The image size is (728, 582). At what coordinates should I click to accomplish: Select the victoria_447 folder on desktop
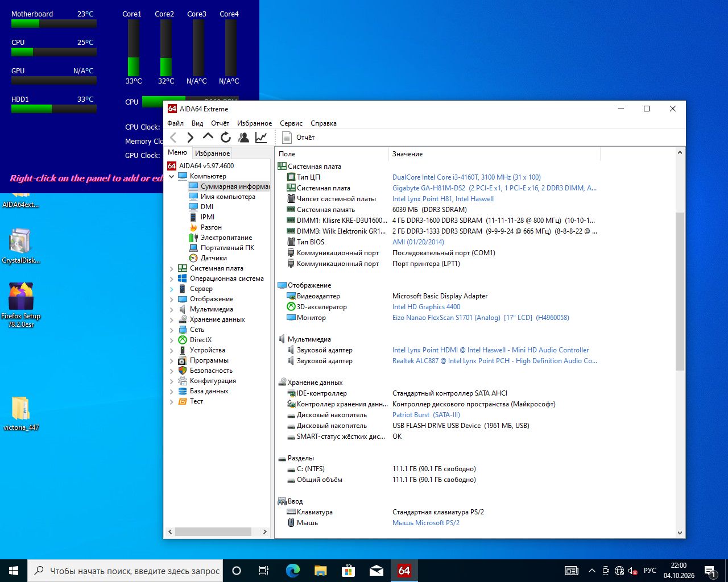(x=21, y=414)
